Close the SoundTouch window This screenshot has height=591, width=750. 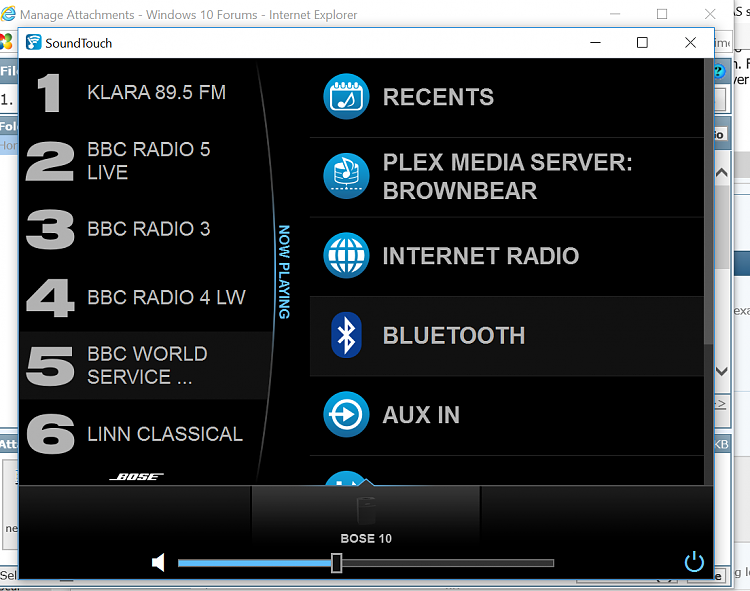(690, 43)
